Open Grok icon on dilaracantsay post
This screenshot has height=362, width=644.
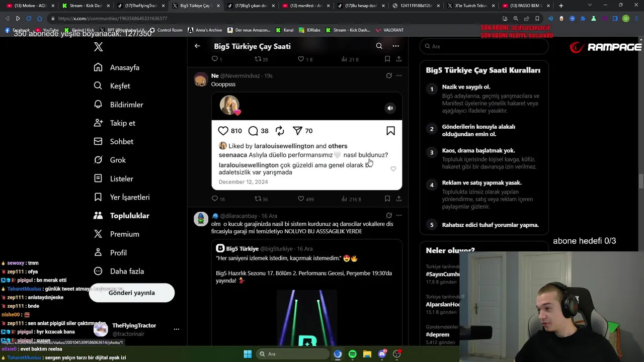pos(389,215)
